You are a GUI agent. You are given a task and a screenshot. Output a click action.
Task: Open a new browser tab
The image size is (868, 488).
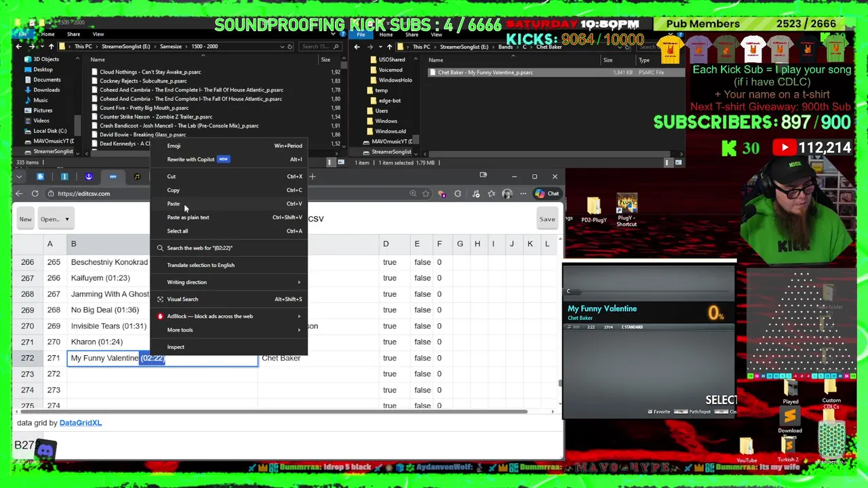coord(313,177)
